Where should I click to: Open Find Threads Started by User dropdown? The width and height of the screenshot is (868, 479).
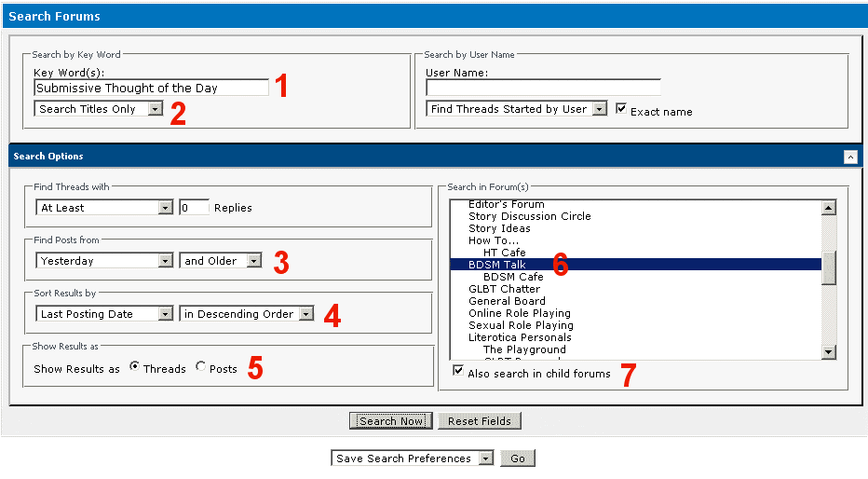click(517, 109)
